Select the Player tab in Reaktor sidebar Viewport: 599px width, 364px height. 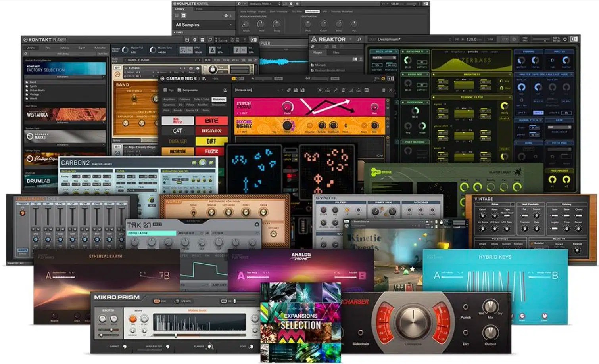pyautogui.click(x=318, y=52)
